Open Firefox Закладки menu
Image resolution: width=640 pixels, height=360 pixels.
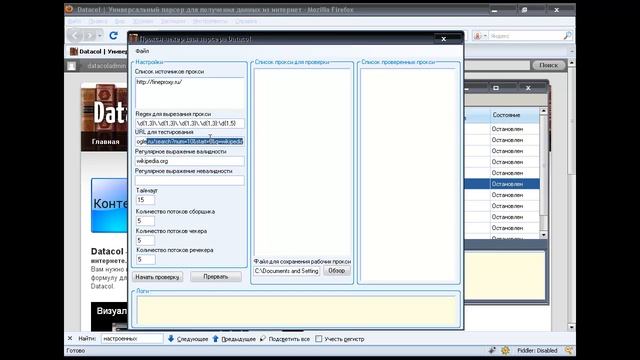coord(173,21)
